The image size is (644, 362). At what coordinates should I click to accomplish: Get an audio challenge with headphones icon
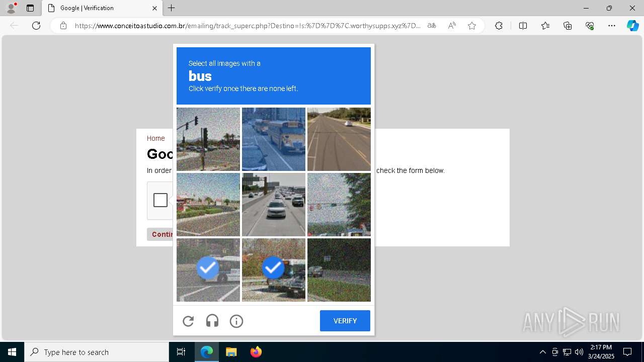click(212, 321)
